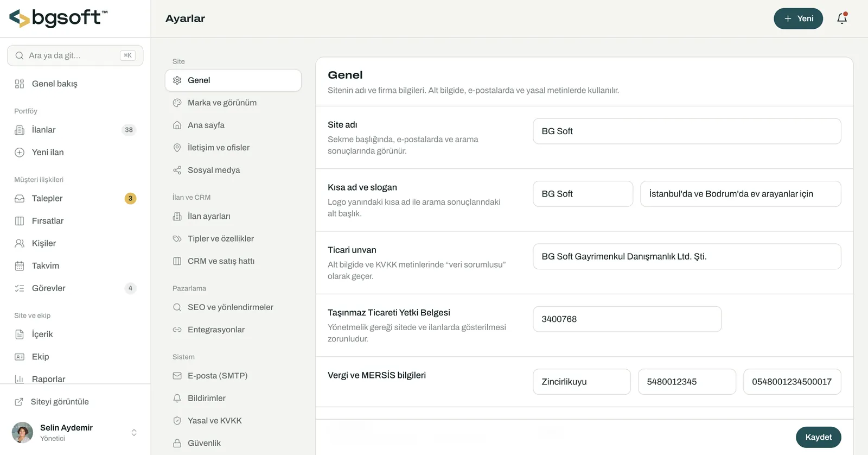868x455 pixels.
Task: Click the search magnifier icon
Action: (20, 55)
